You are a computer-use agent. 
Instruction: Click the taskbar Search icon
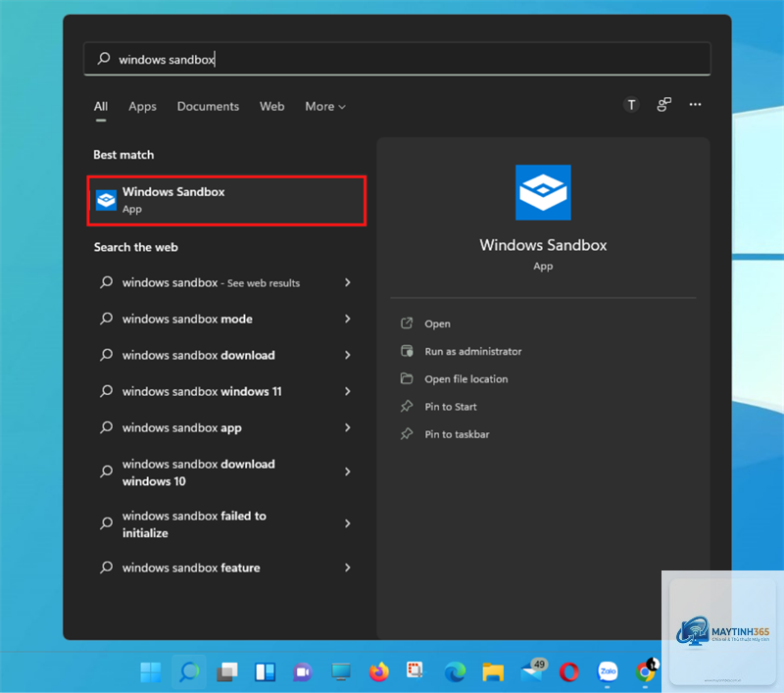coord(189,672)
